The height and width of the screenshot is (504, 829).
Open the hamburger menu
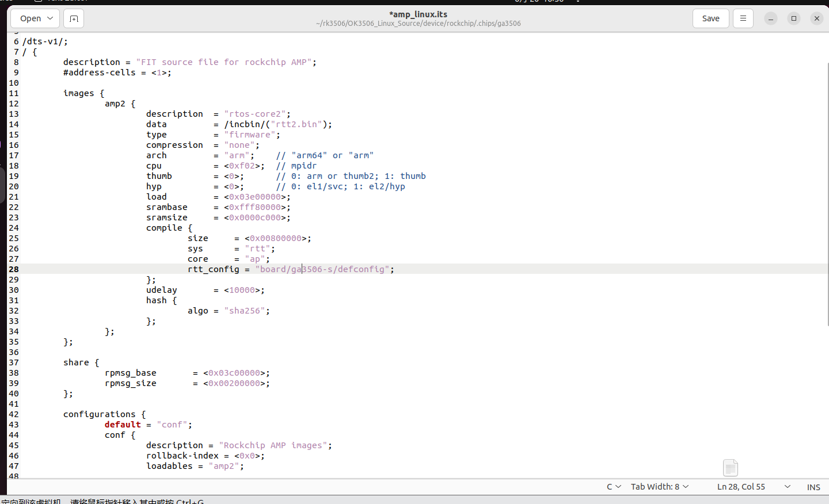tap(743, 18)
